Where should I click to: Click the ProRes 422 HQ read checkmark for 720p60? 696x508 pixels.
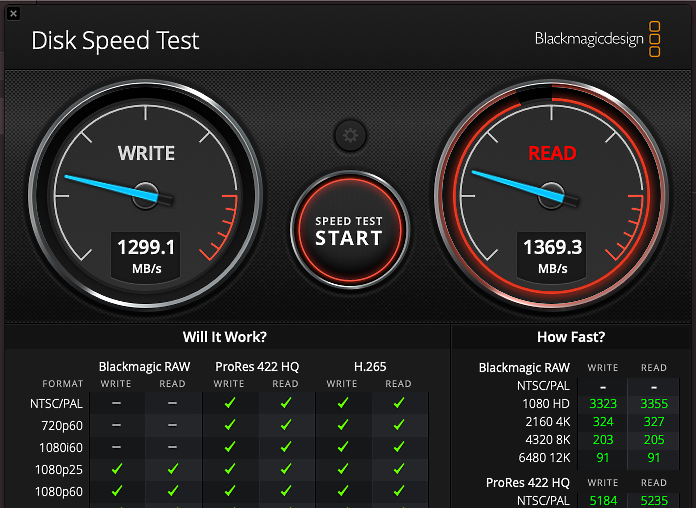286,425
